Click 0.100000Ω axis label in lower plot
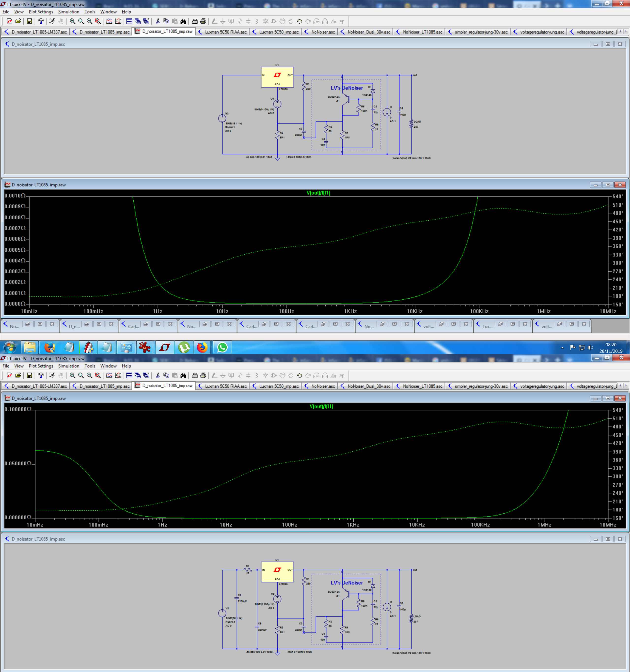 coord(18,409)
